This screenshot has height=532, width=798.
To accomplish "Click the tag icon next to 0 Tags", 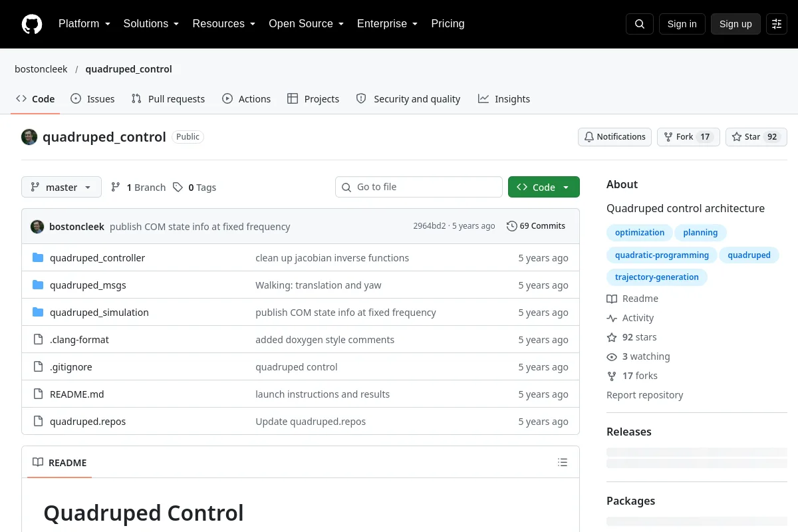I will 178,188.
